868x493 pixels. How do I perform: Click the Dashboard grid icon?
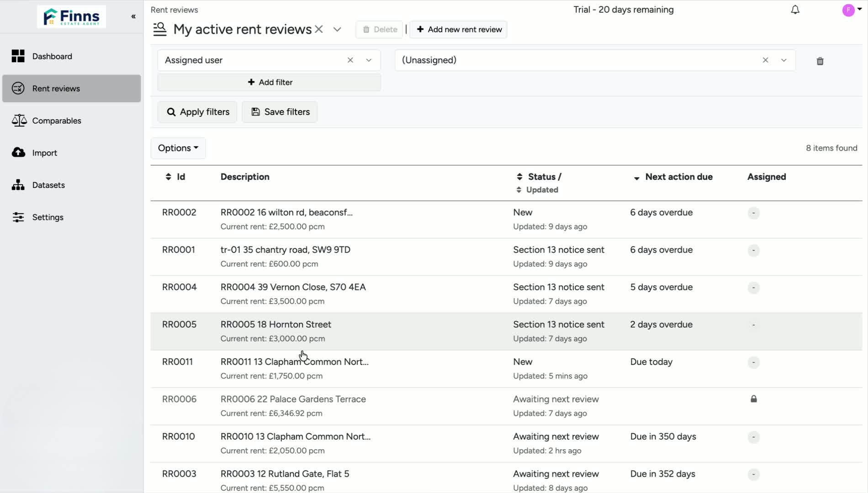tap(18, 56)
